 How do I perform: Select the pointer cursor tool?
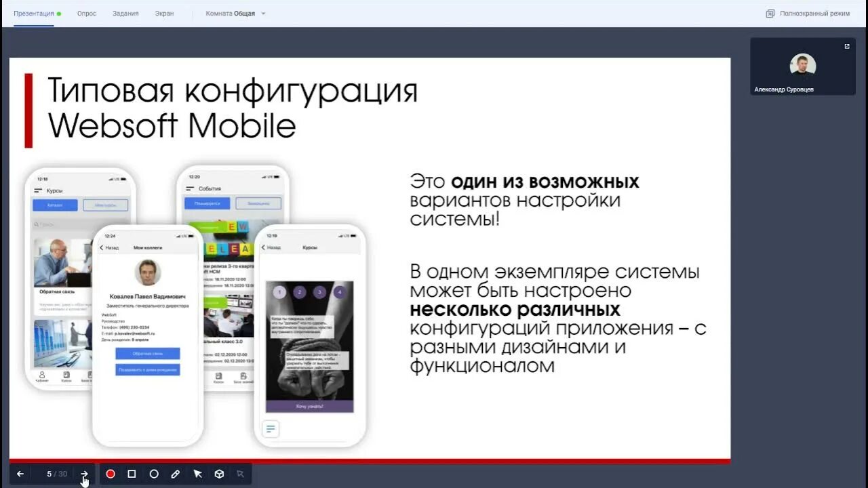[197, 474]
